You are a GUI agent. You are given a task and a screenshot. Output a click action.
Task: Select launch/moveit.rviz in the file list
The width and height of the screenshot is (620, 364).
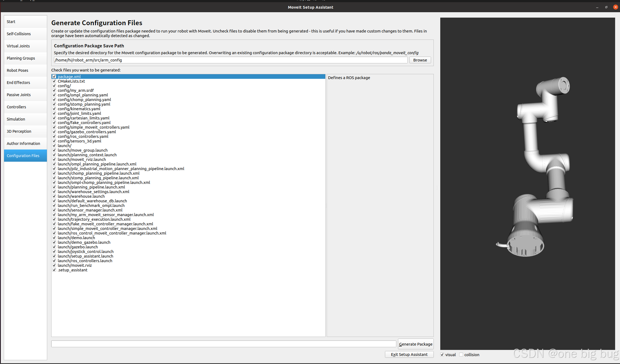click(75, 265)
